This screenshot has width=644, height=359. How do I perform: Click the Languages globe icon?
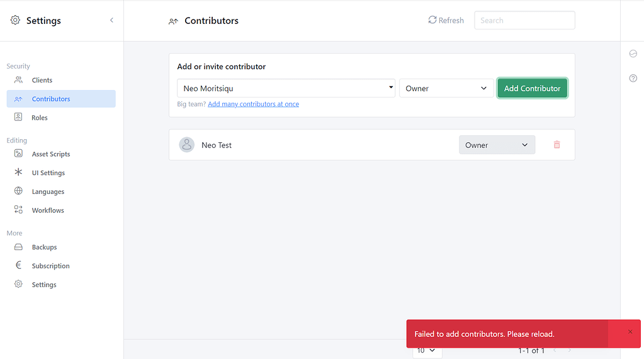(x=18, y=191)
